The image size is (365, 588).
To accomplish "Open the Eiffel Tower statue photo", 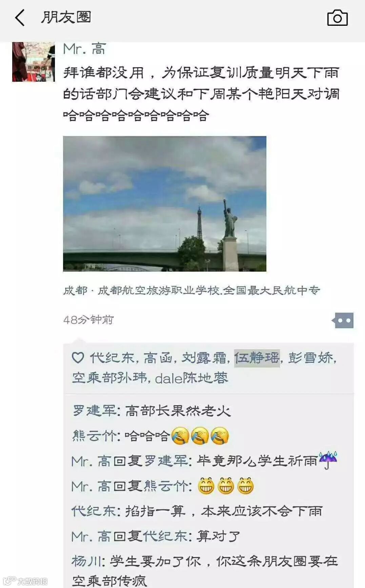I will pyautogui.click(x=165, y=204).
